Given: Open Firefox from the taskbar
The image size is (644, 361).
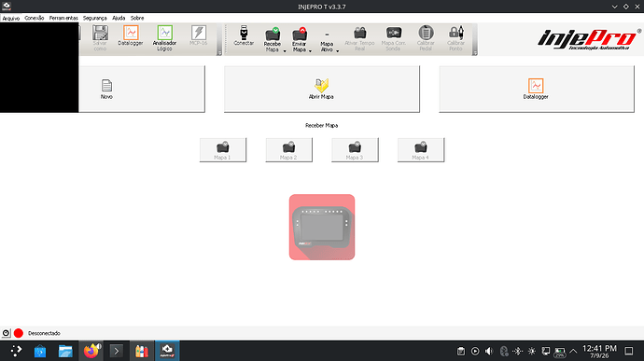Looking at the screenshot, I should tap(91, 351).
